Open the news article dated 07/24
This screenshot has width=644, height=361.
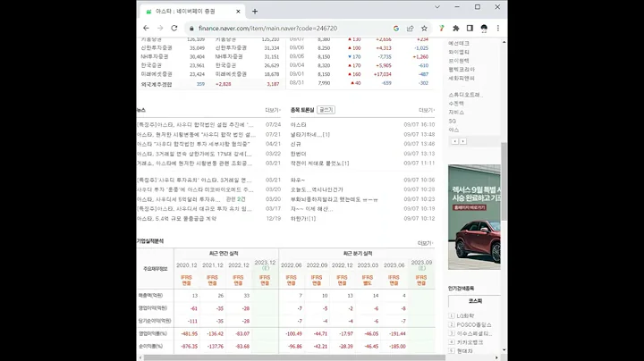coord(195,125)
